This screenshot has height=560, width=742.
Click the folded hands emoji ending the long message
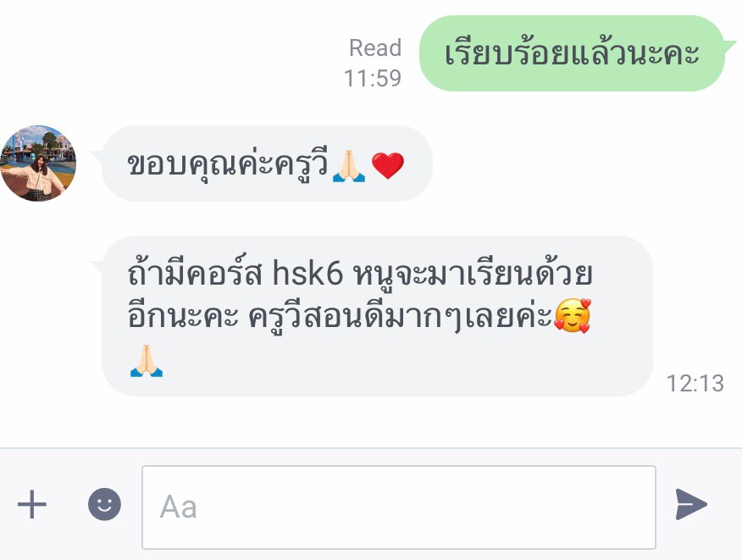147,361
